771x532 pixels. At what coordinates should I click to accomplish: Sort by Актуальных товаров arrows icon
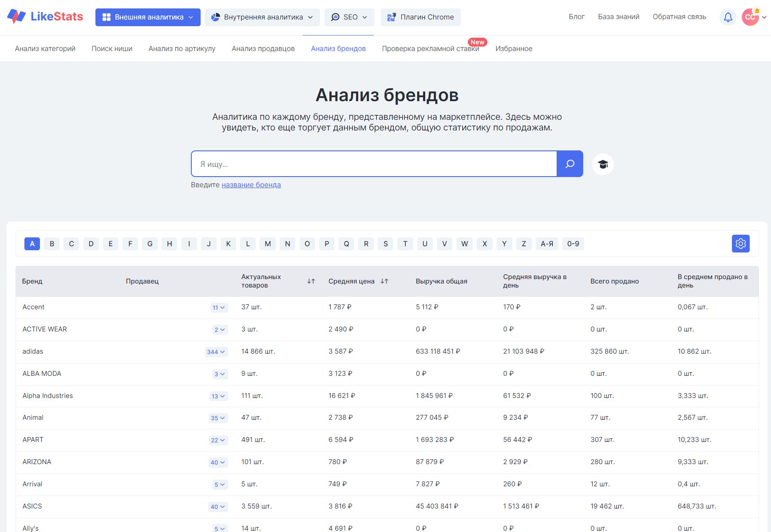click(311, 281)
